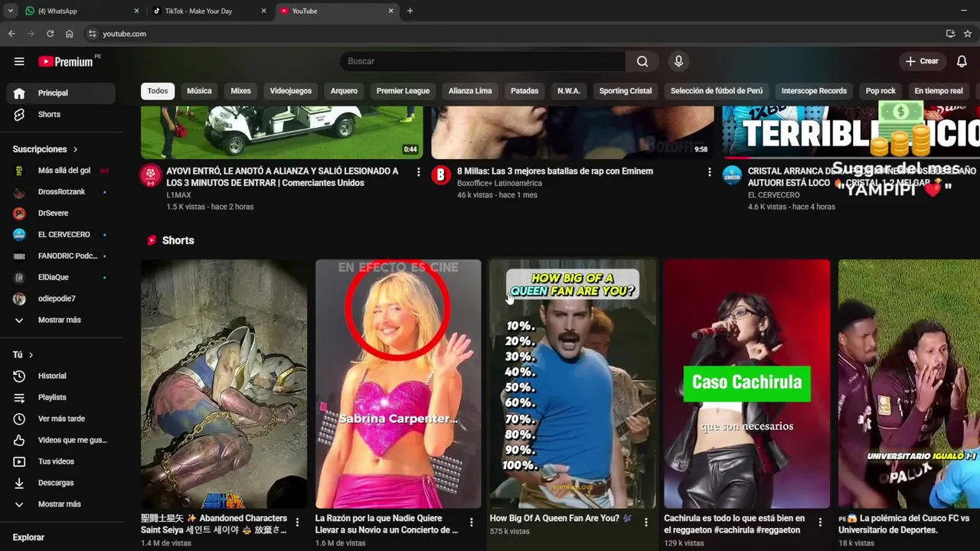Click the Buscar search field
Screen dimensions: 980x551
pyautogui.click(x=483, y=61)
